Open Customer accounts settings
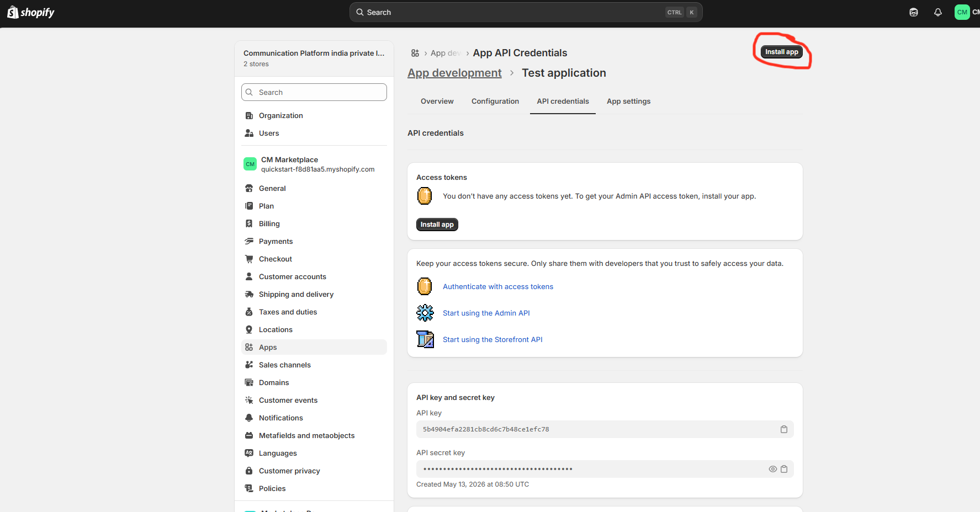980x512 pixels. pyautogui.click(x=314, y=276)
